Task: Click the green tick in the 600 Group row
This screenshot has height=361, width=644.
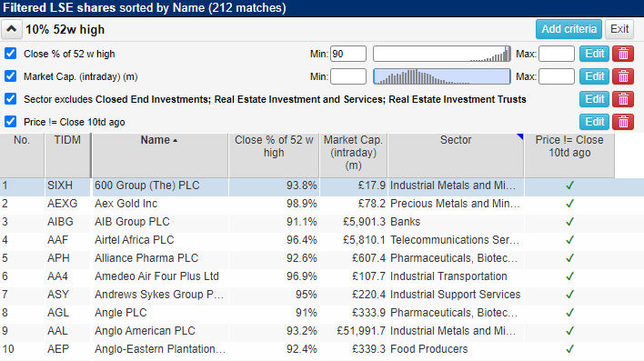Action: 569,186
